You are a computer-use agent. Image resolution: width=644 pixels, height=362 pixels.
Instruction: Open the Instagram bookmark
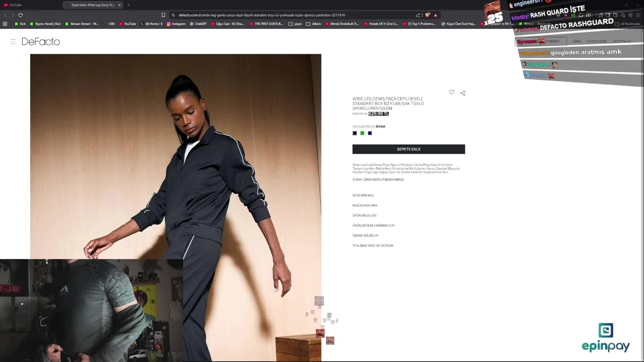coord(176,24)
